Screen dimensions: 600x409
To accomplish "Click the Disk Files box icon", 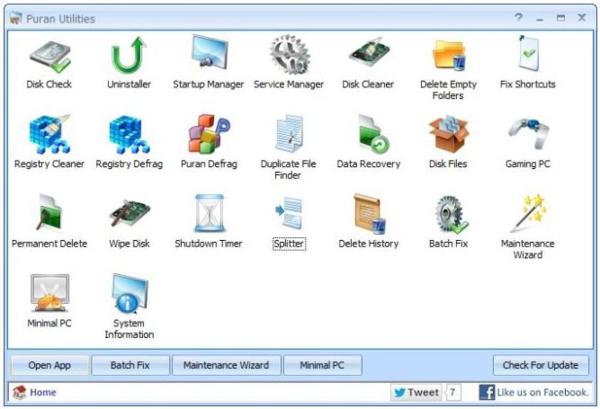I will pos(449,135).
